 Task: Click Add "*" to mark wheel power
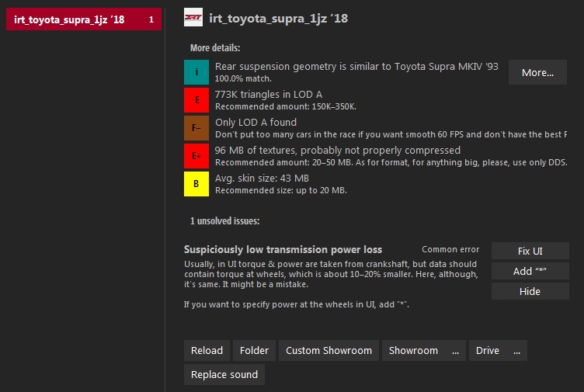pyautogui.click(x=530, y=271)
